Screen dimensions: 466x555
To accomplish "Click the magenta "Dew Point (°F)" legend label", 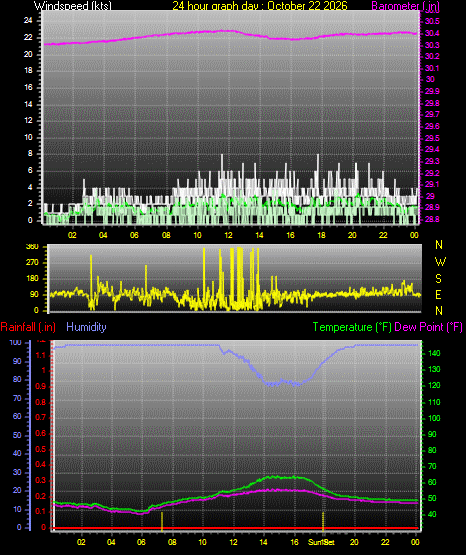I will tap(428, 327).
